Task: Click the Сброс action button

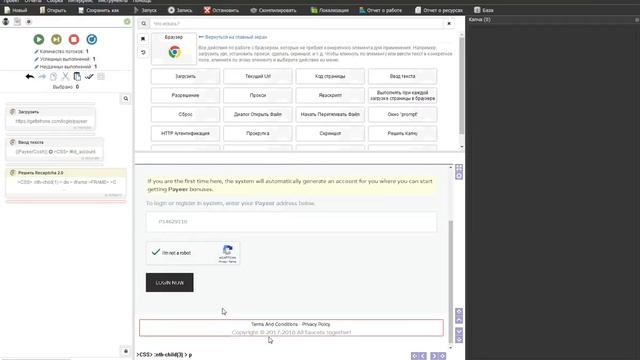Action: [x=185, y=114]
